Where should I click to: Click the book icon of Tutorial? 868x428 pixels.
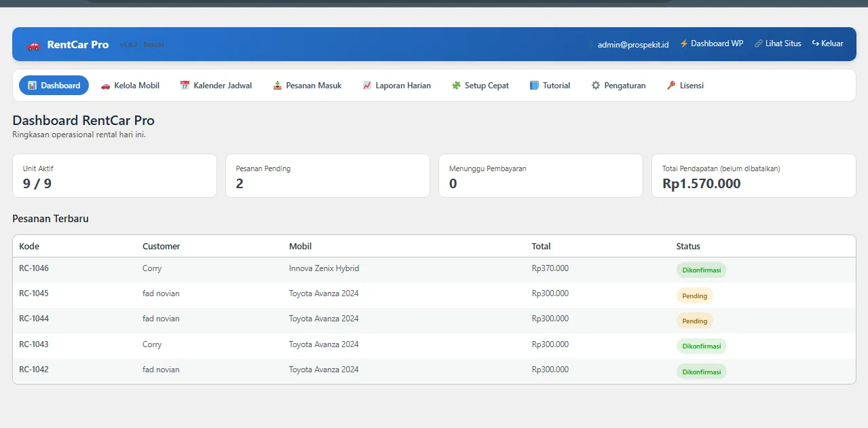click(534, 86)
